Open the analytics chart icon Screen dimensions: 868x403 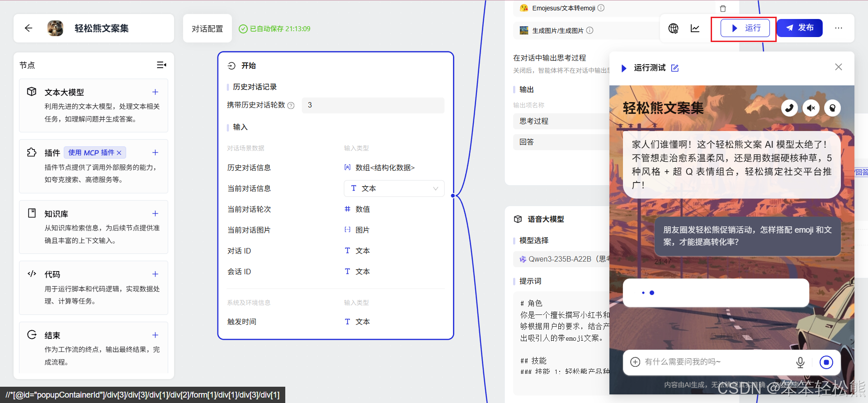695,28
